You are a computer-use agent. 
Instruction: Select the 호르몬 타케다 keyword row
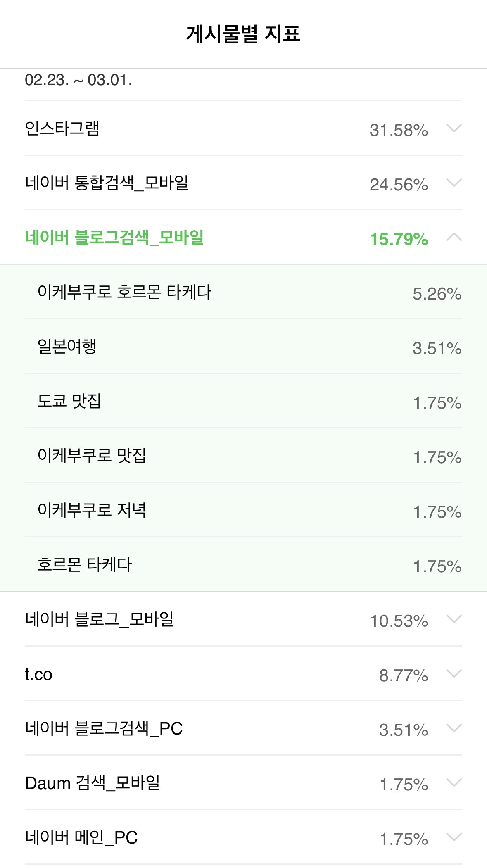(84, 565)
